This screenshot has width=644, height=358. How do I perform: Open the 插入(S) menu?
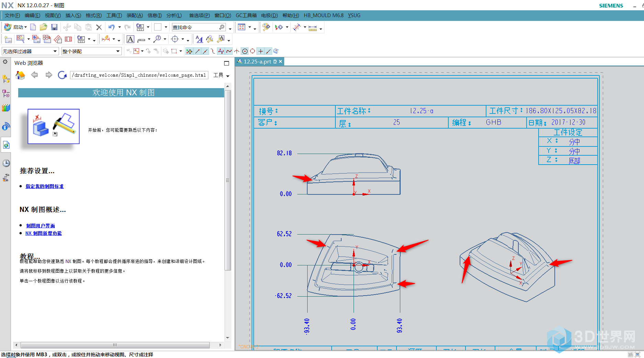point(73,15)
